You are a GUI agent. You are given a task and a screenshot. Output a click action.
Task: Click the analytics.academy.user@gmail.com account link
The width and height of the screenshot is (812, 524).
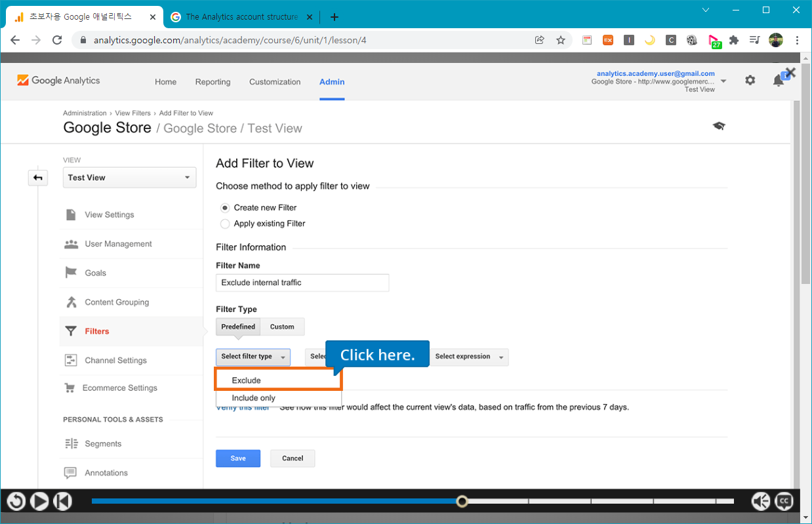tap(656, 73)
